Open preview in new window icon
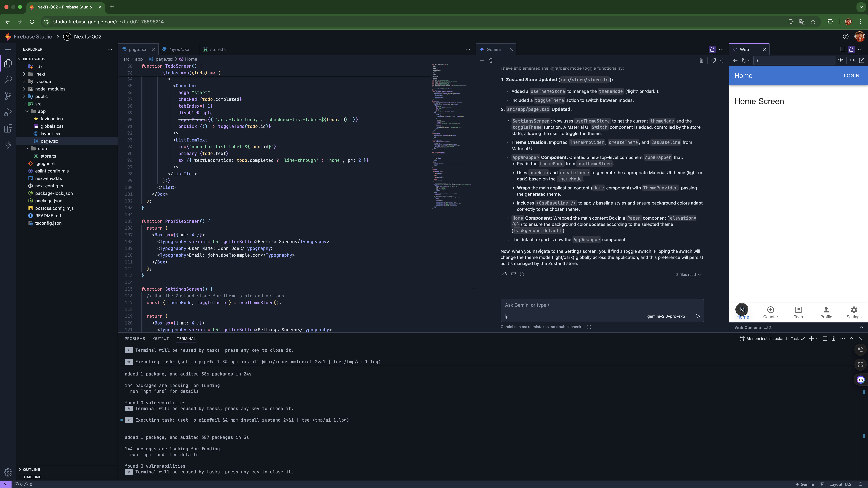868x488 pixels. point(862,61)
